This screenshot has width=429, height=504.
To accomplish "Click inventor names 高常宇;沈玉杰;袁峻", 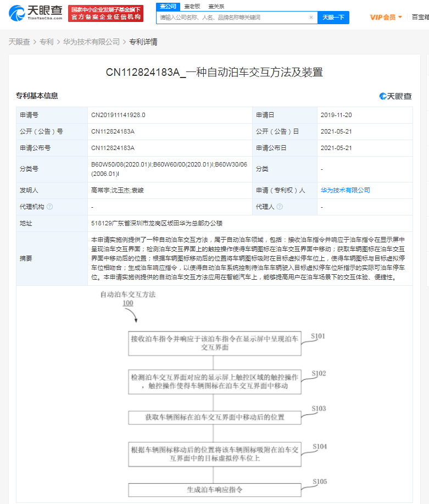I will [x=118, y=190].
